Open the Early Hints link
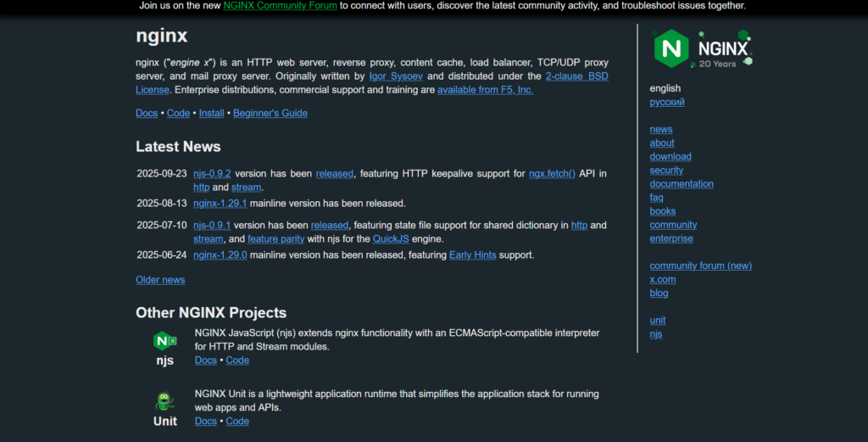The width and height of the screenshot is (868, 442). click(474, 255)
